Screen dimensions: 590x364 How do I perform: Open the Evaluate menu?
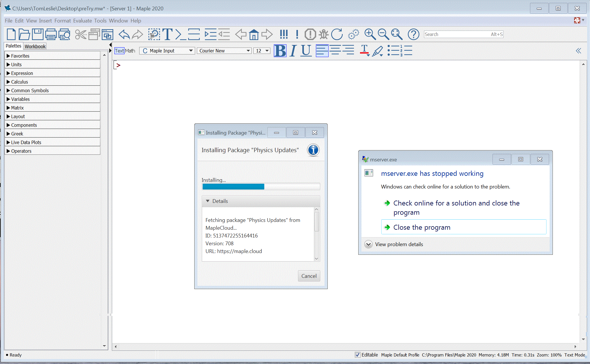(82, 21)
